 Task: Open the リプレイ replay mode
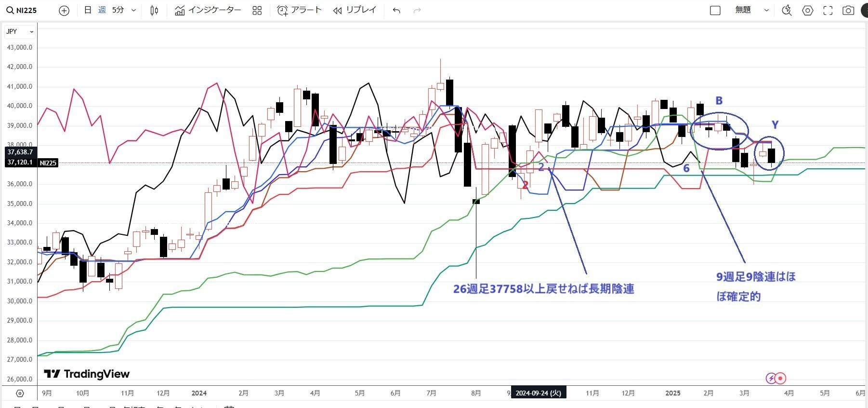click(355, 10)
